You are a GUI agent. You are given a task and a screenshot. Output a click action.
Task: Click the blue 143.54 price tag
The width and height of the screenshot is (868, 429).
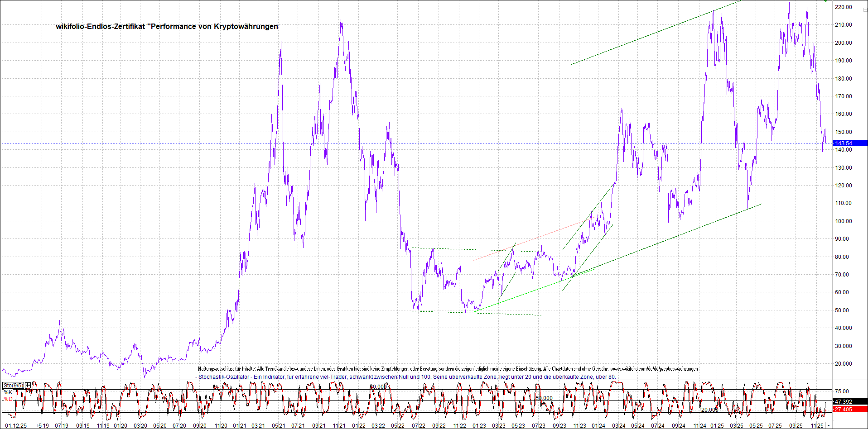pos(849,143)
